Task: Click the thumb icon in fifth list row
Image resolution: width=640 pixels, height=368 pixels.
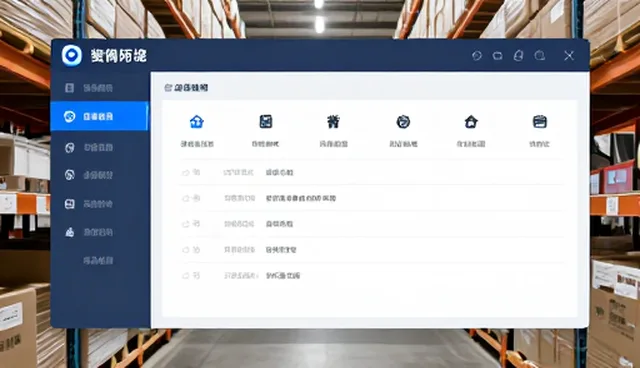Action: click(186, 276)
